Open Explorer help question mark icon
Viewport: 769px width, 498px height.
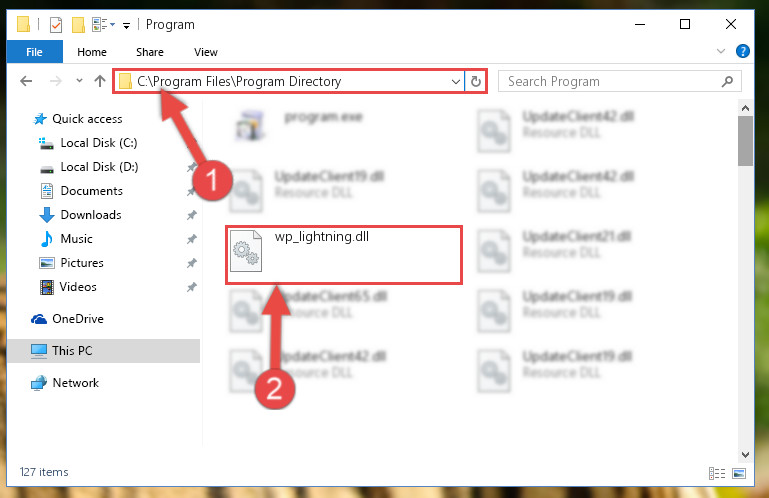[743, 51]
